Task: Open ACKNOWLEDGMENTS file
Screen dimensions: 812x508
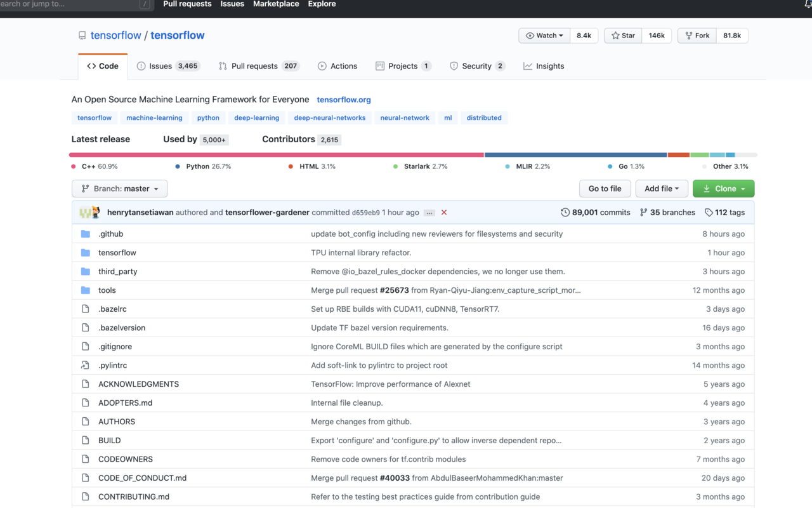Action: point(139,384)
